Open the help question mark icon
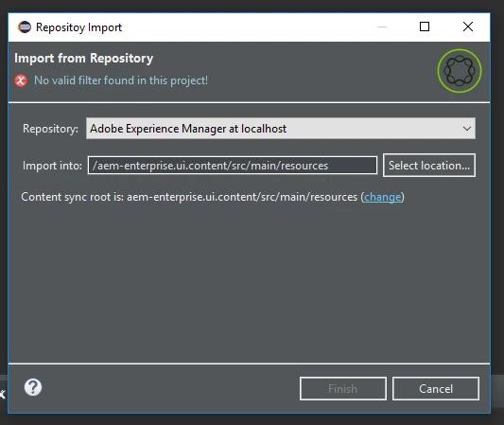Screen dimensions: 504x425 (33, 387)
